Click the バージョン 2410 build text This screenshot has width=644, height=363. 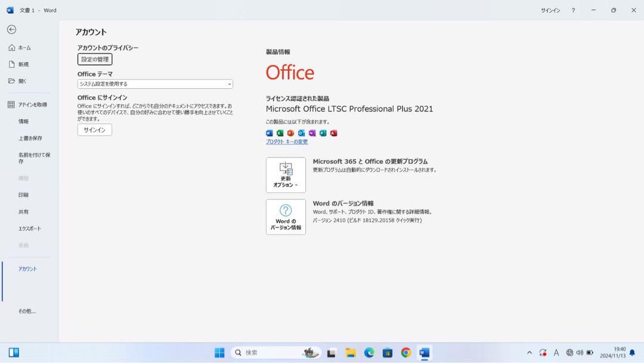tap(367, 220)
